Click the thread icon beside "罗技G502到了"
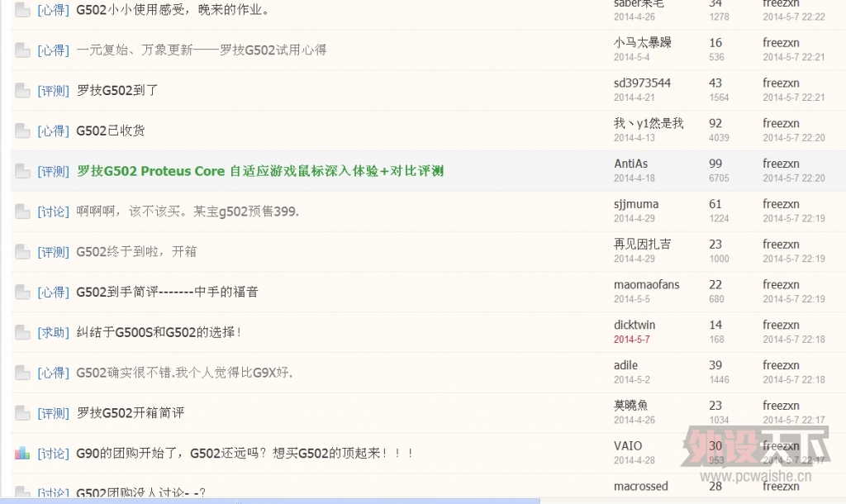846x504 pixels. click(22, 91)
